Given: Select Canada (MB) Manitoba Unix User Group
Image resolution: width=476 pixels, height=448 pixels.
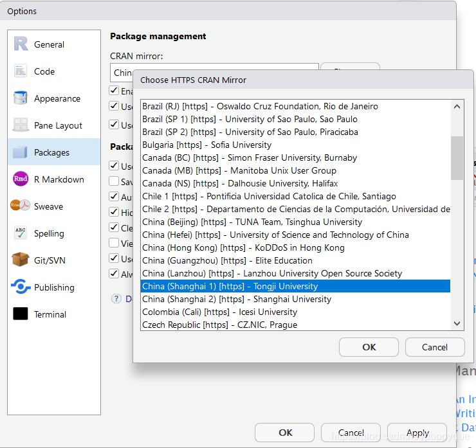Looking at the screenshot, I should pyautogui.click(x=295, y=170).
